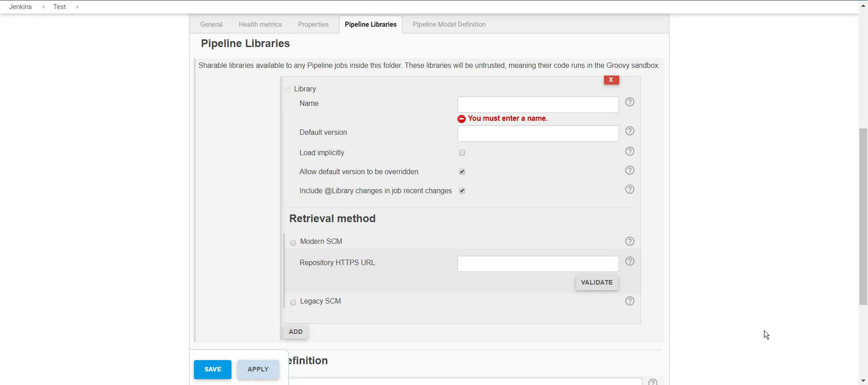This screenshot has width=868, height=385.
Task: Click into the library Name input field
Action: [x=538, y=105]
